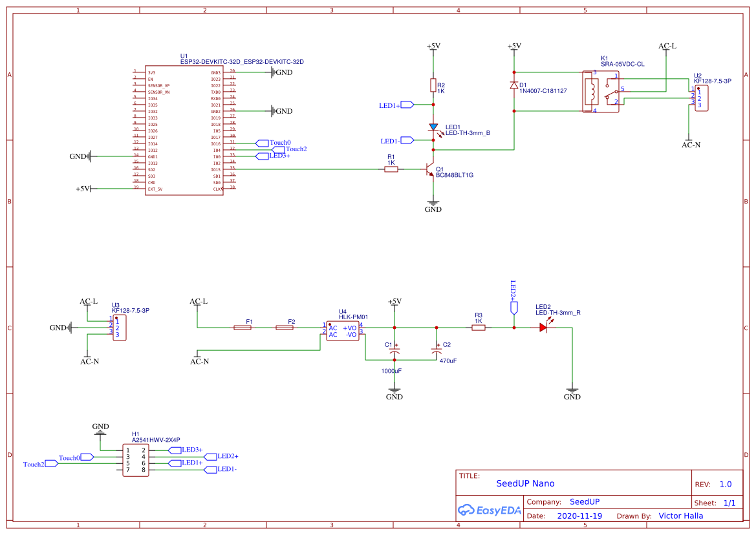756x535 pixels.
Task: Select the U4 HLK-PM01 module symbol
Action: click(343, 331)
